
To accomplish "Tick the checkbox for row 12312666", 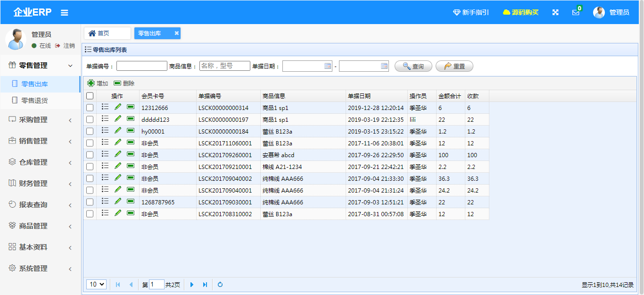I will point(90,108).
